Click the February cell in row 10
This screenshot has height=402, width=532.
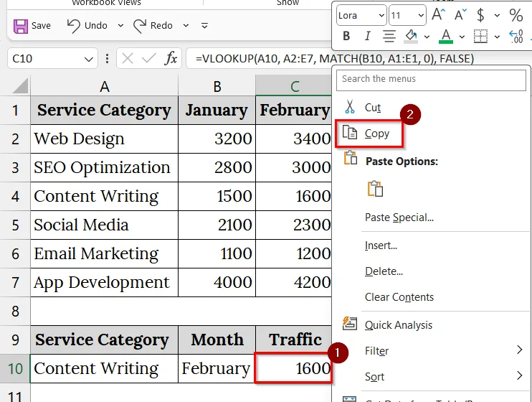coord(217,369)
